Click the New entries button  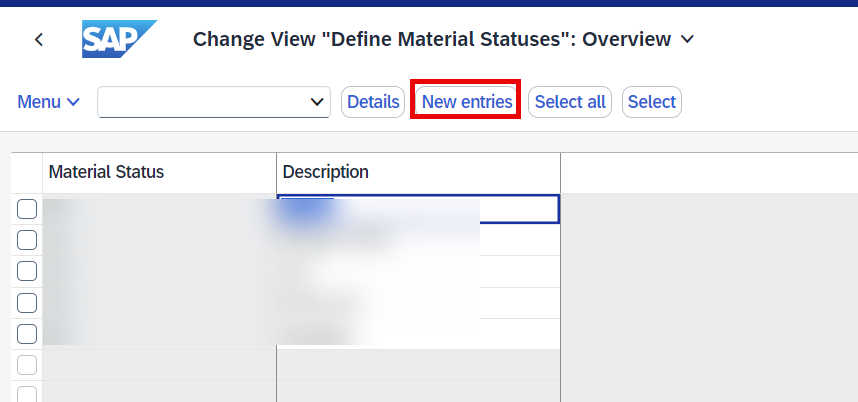[466, 102]
